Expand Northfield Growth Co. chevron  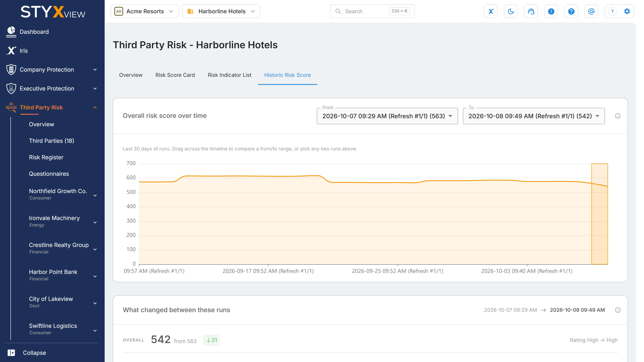(95, 195)
